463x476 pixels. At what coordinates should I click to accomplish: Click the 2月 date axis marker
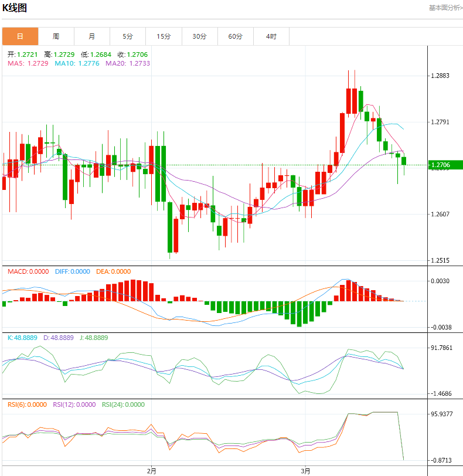[x=152, y=470]
